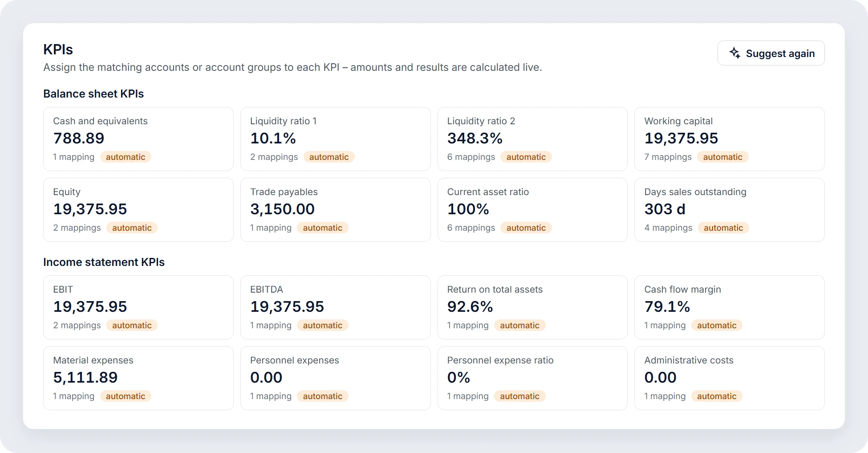Click the 79.1% value

[667, 307]
